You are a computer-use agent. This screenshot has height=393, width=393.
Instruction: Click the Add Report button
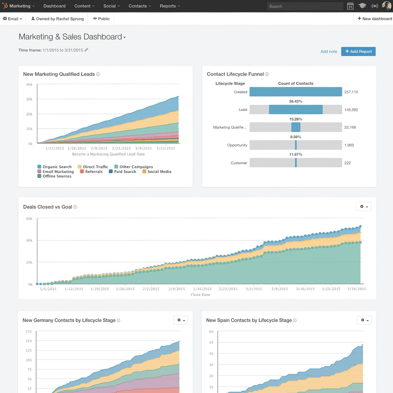coord(358,51)
